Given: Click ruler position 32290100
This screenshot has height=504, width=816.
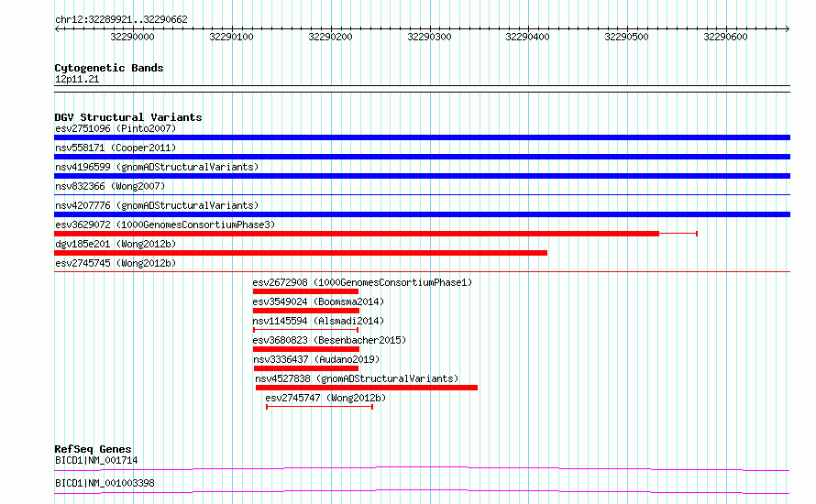Looking at the screenshot, I should pyautogui.click(x=232, y=37).
